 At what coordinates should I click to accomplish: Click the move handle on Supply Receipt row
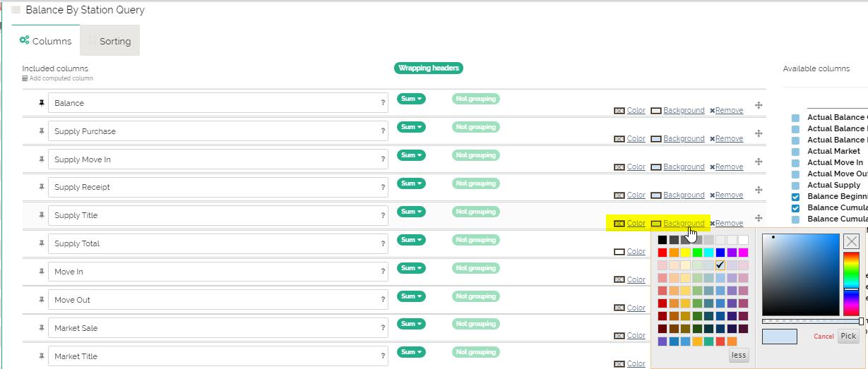pos(759,190)
